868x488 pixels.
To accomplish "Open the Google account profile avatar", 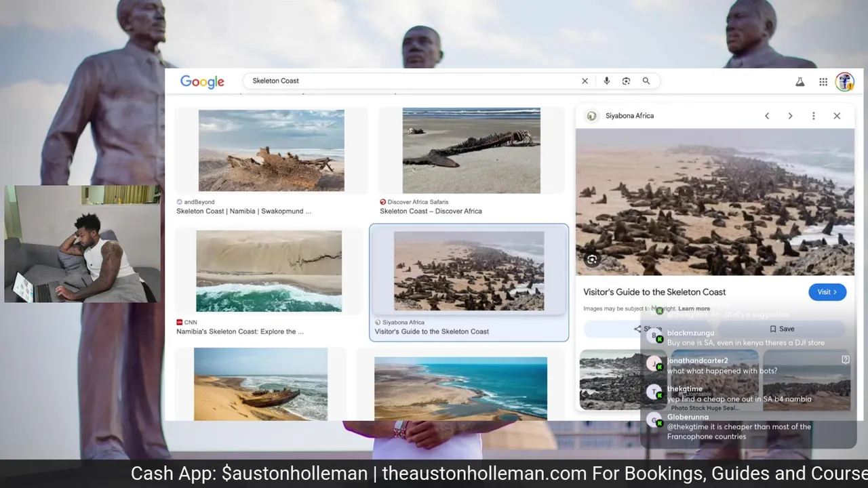I will [x=844, y=82].
